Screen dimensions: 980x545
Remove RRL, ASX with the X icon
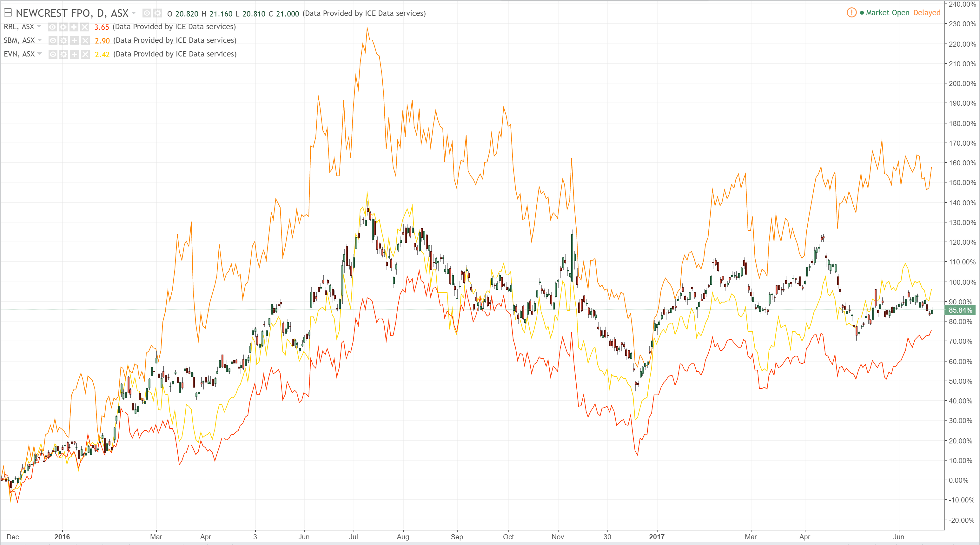(84, 27)
